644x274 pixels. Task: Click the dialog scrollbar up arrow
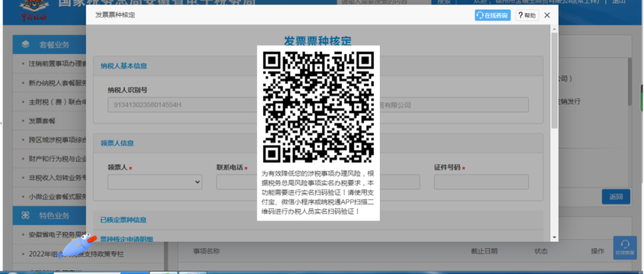pos(554,29)
